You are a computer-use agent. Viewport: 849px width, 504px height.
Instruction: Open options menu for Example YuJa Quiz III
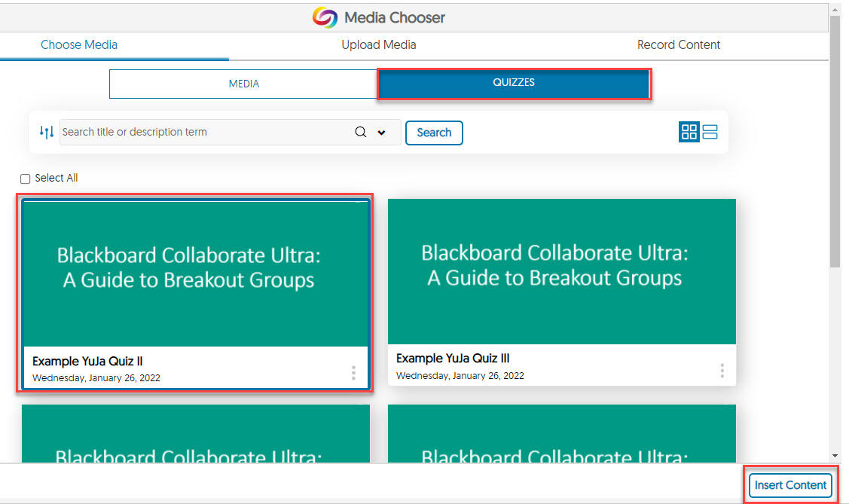point(722,371)
